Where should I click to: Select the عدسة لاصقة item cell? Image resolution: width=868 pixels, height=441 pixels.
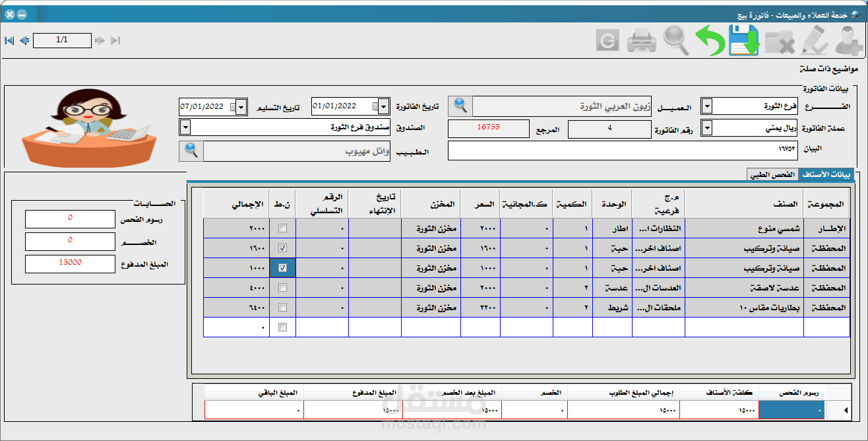pyautogui.click(x=744, y=288)
